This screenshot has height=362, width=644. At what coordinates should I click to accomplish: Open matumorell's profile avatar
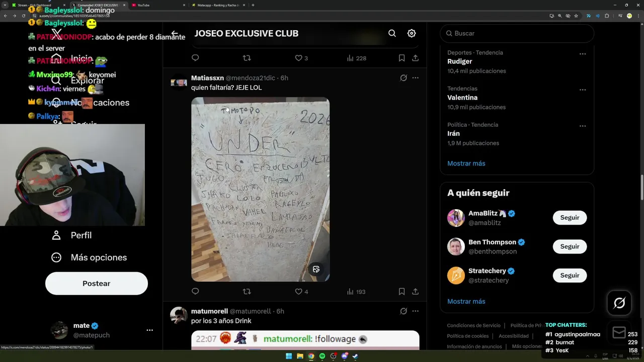[x=179, y=316]
